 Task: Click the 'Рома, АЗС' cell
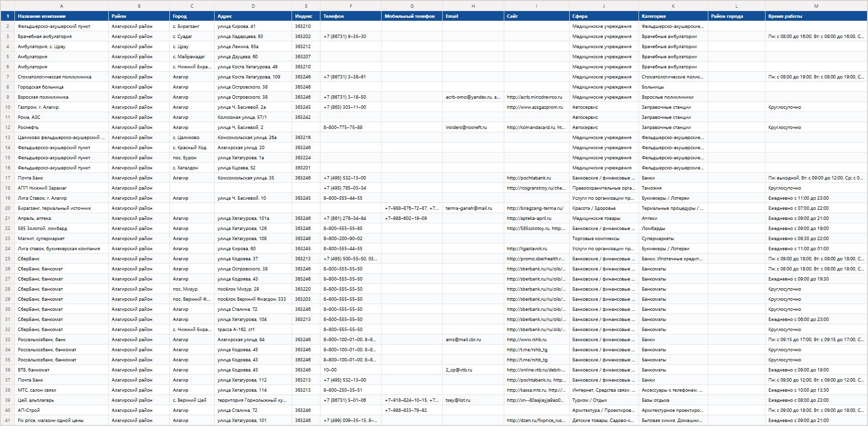pyautogui.click(x=62, y=117)
